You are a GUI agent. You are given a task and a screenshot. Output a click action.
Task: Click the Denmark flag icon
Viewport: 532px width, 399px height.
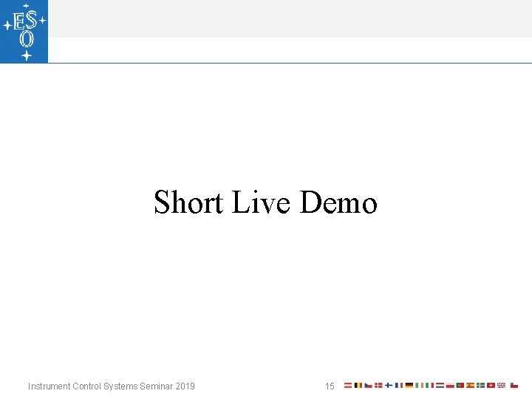(378, 385)
